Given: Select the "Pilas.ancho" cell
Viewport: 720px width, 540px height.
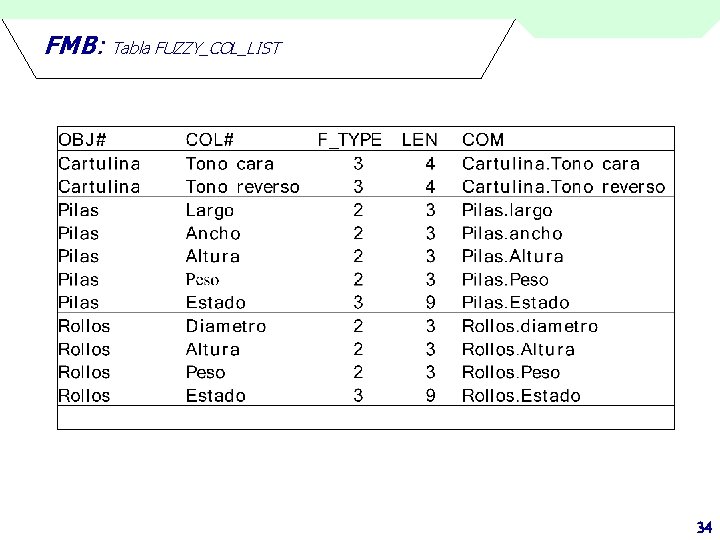Looking at the screenshot, I should [x=512, y=234].
